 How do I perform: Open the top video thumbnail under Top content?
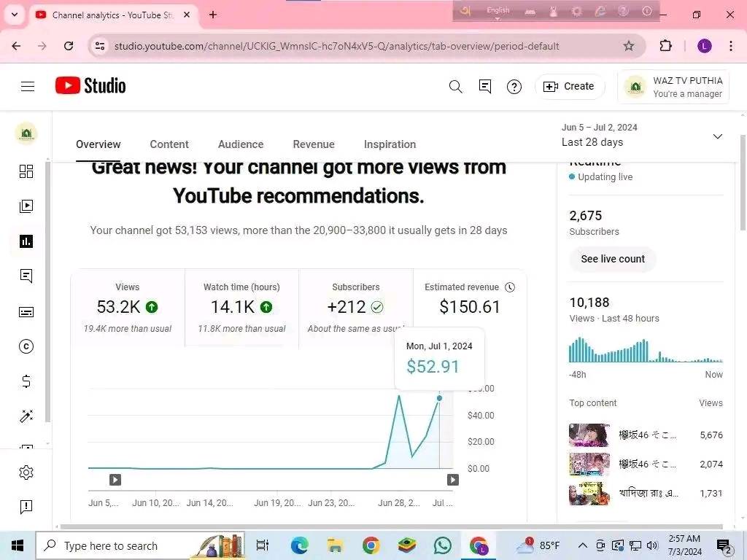point(589,435)
